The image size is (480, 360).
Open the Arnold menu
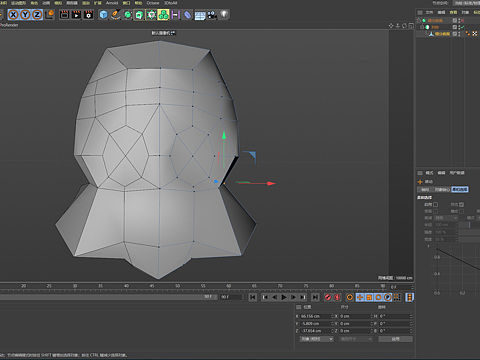(112, 3)
